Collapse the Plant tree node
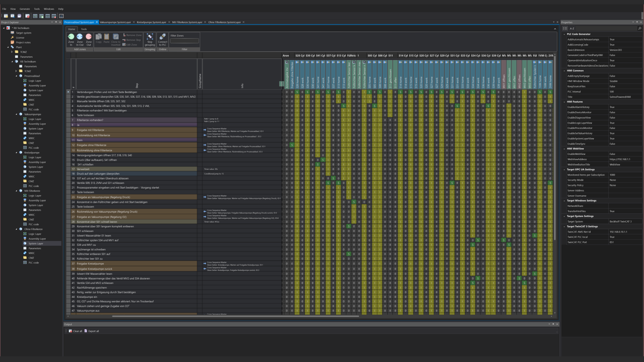Image resolution: width=644 pixels, height=362 pixels. click(x=8, y=47)
